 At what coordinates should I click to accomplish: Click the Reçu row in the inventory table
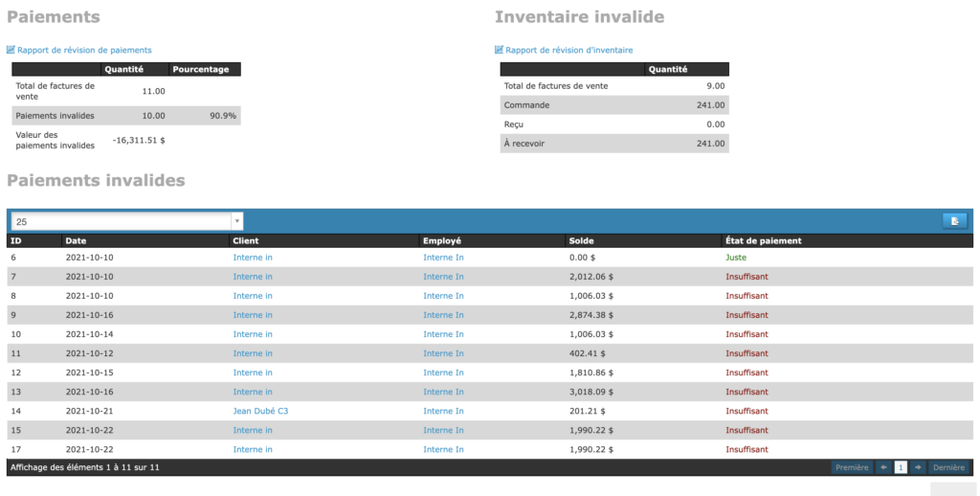tap(614, 124)
